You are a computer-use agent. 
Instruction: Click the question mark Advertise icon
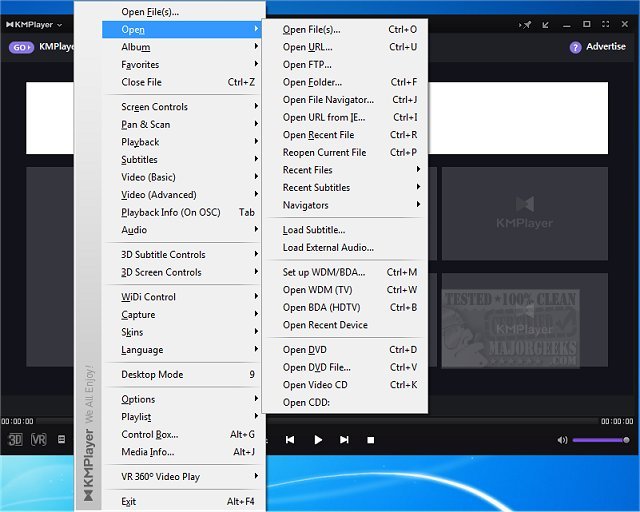pos(575,47)
